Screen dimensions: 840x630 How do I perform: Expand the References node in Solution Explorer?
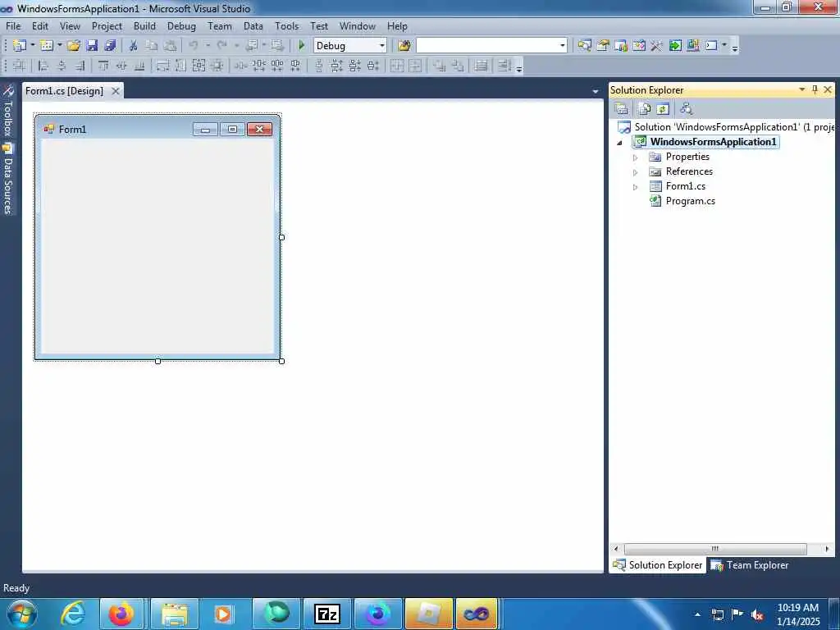coord(636,172)
